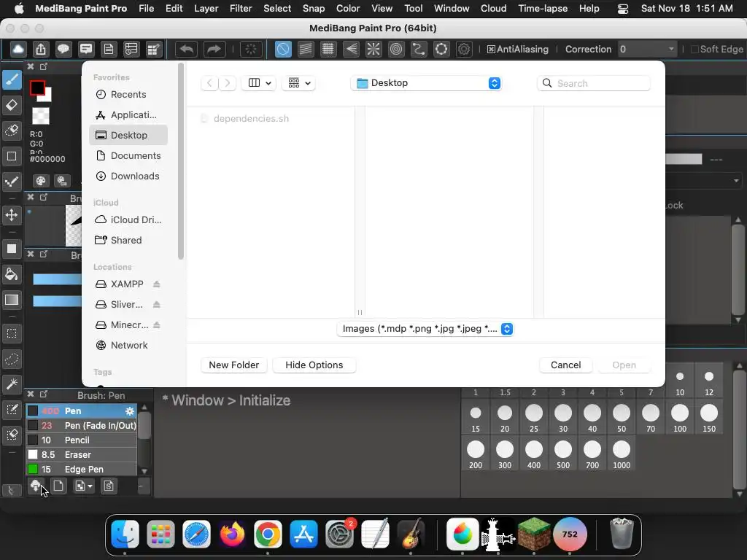The width and height of the screenshot is (747, 560).
Task: Eject the Sliver volume
Action: (x=157, y=305)
